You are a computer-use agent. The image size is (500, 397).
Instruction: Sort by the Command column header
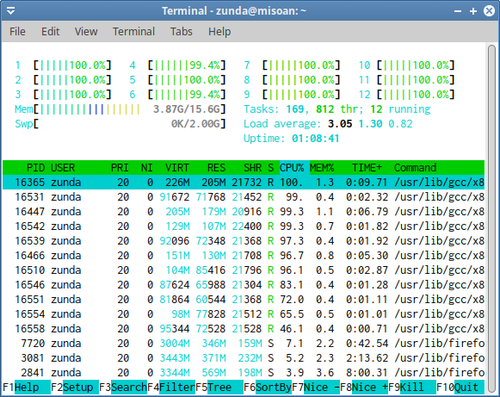click(415, 168)
